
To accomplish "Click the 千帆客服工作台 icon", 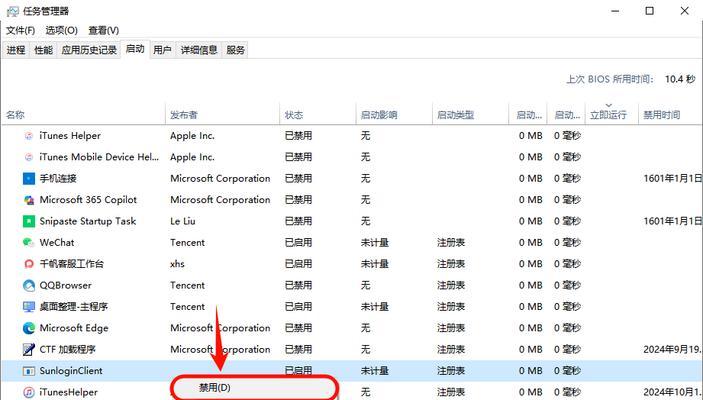I will [29, 264].
